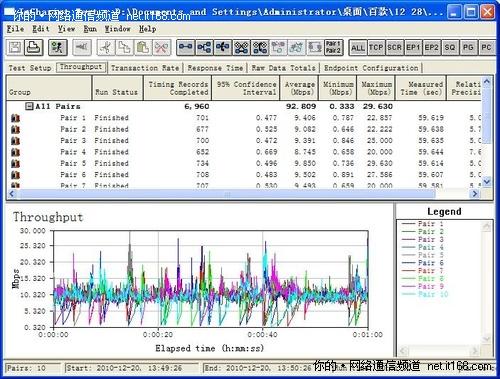Viewport: 500px width, 379px height.
Task: Click the Print icon in toolbar
Action: 34,48
